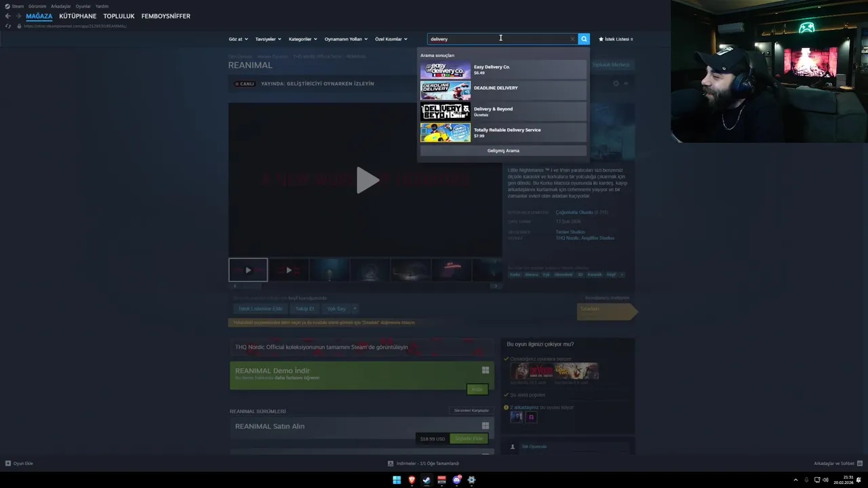
Task: Click the İndir demo button
Action: coord(477,389)
